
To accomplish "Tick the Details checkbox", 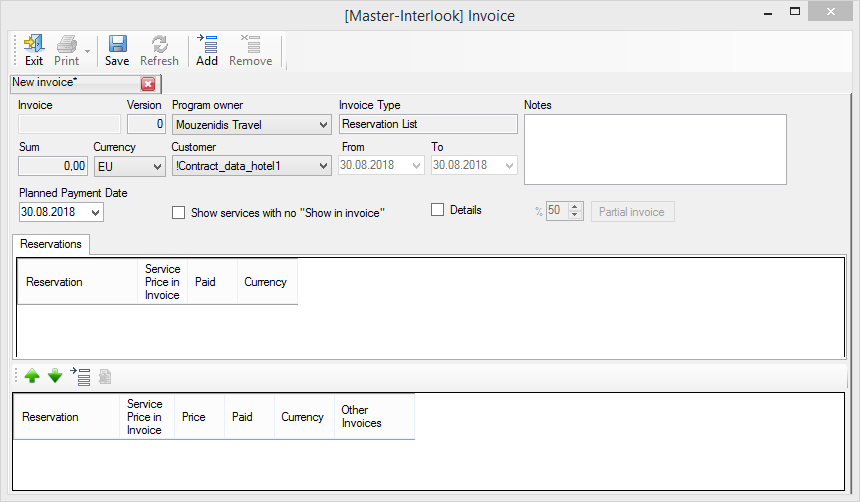I will pyautogui.click(x=438, y=210).
